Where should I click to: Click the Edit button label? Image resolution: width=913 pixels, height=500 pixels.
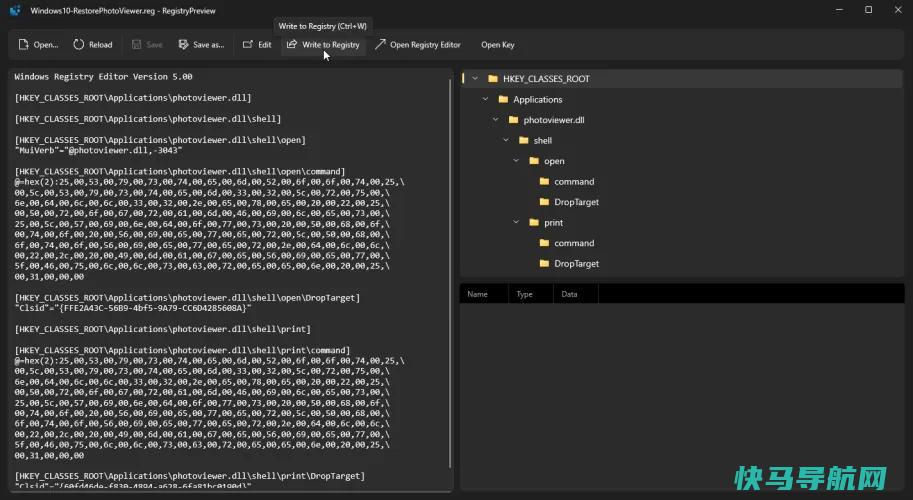click(265, 45)
